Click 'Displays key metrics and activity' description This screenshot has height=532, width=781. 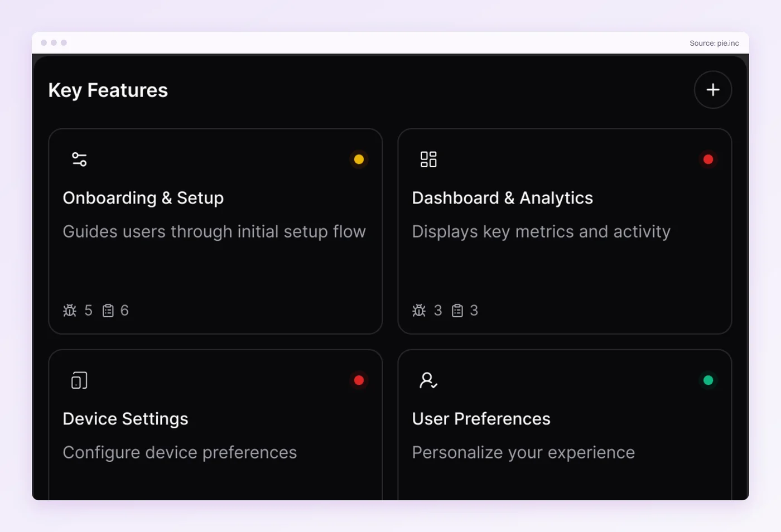[x=541, y=232]
